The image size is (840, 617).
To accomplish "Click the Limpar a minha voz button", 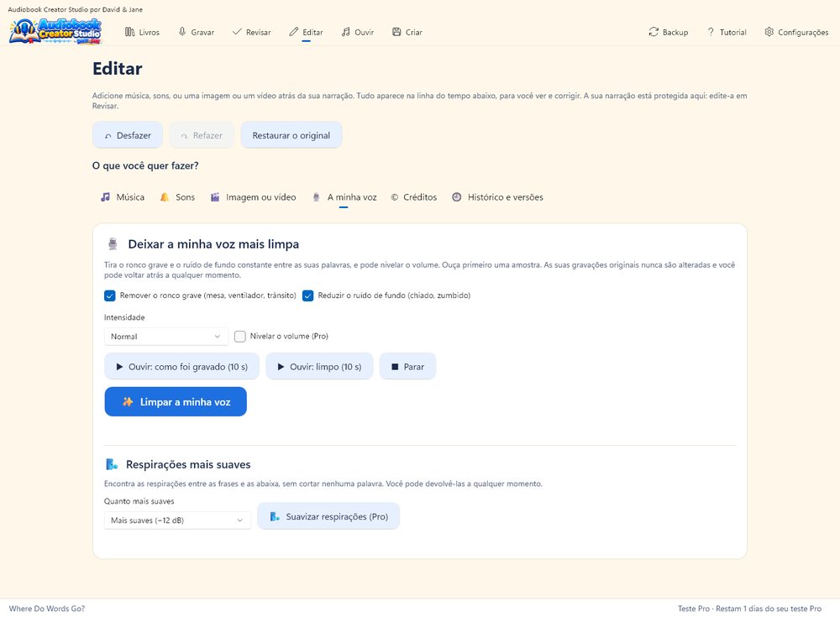I will point(176,402).
